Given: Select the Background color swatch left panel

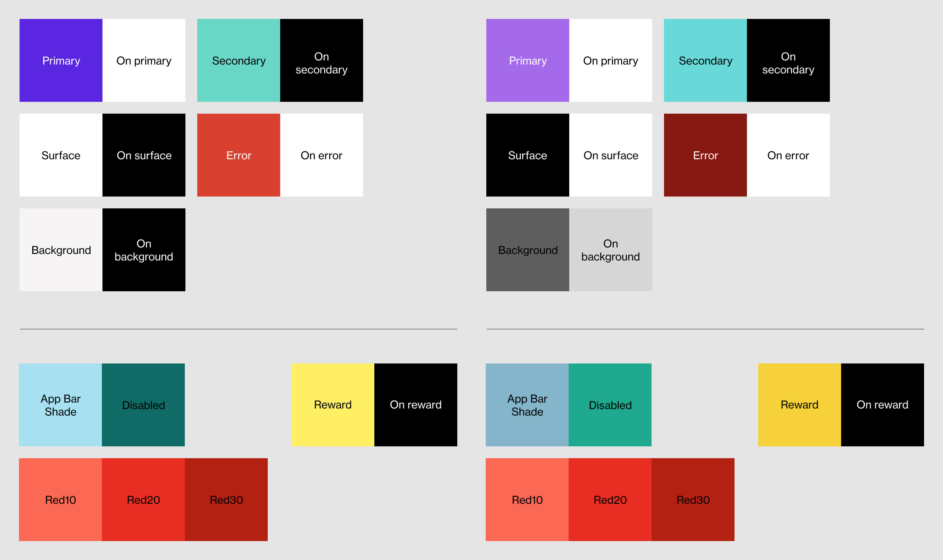Looking at the screenshot, I should [61, 250].
